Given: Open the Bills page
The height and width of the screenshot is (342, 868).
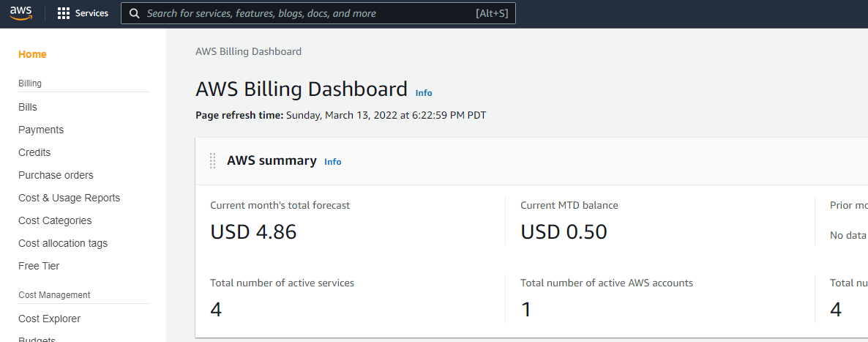Looking at the screenshot, I should [x=28, y=107].
